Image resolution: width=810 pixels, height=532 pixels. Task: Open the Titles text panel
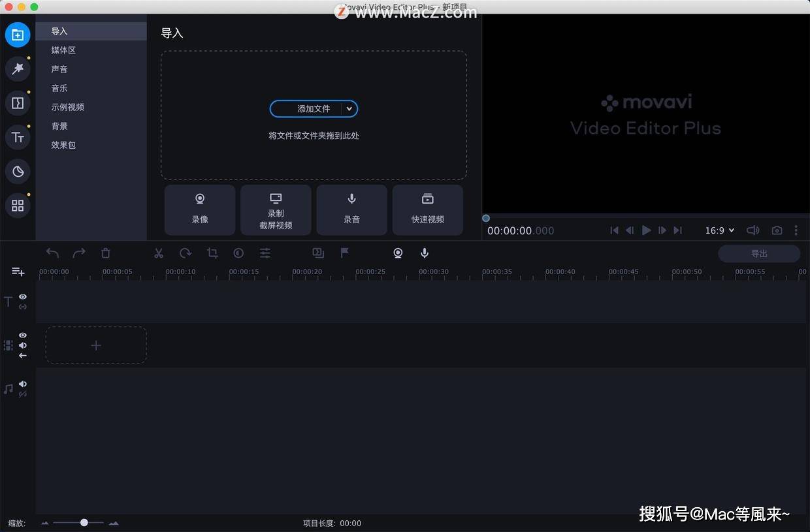tap(18, 137)
